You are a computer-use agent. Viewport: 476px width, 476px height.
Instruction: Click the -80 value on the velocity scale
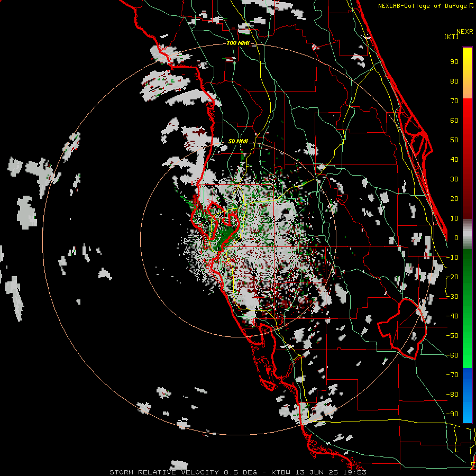[452, 395]
